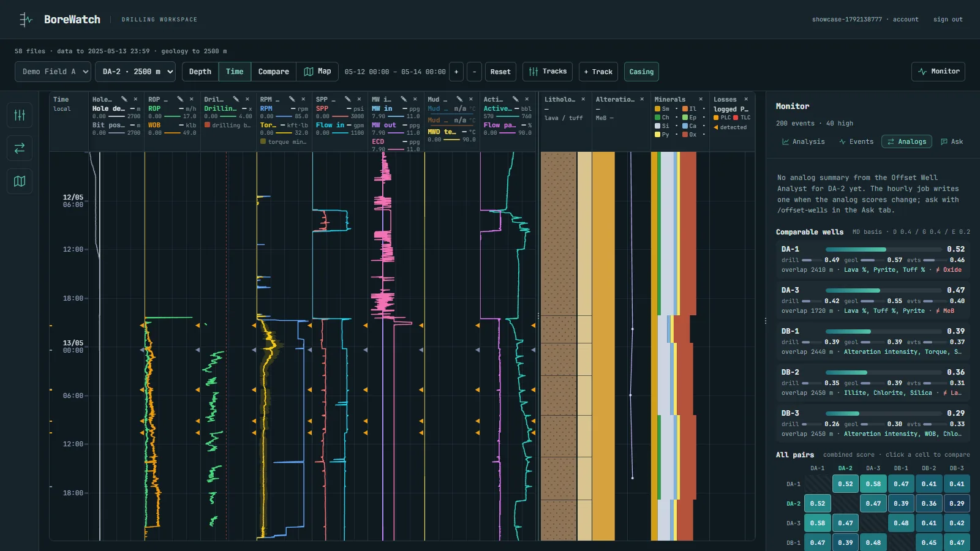980x551 pixels.
Task: Add a new Track
Action: [598, 72]
